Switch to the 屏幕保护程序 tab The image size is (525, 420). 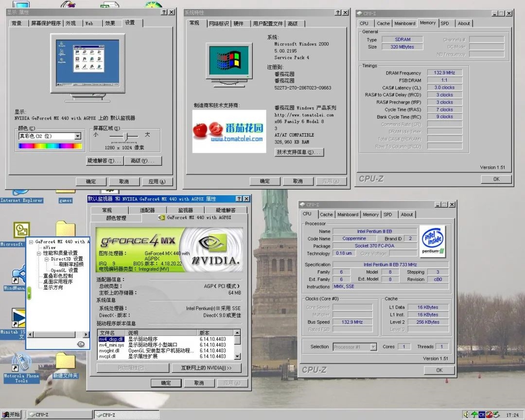[x=46, y=23]
